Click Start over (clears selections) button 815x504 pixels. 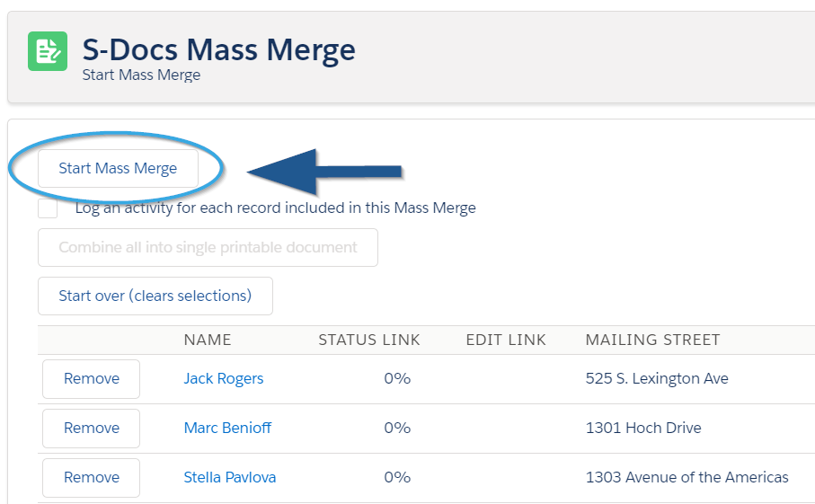point(155,296)
